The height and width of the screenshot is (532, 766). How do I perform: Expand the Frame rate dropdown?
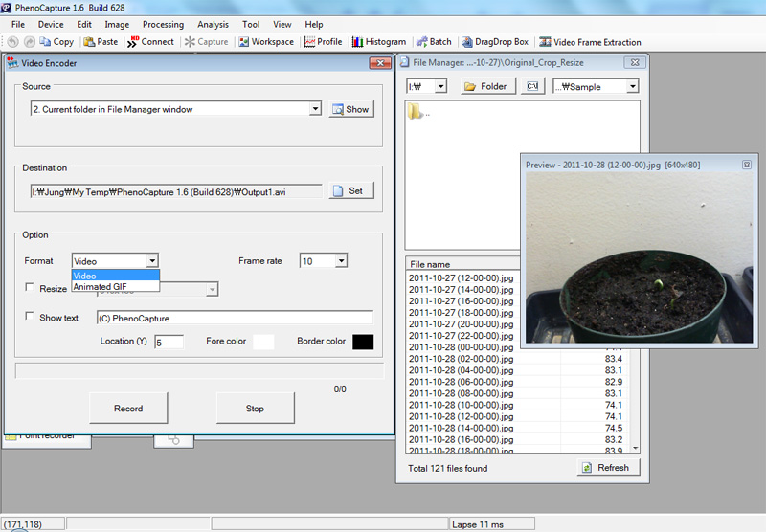[x=341, y=261]
